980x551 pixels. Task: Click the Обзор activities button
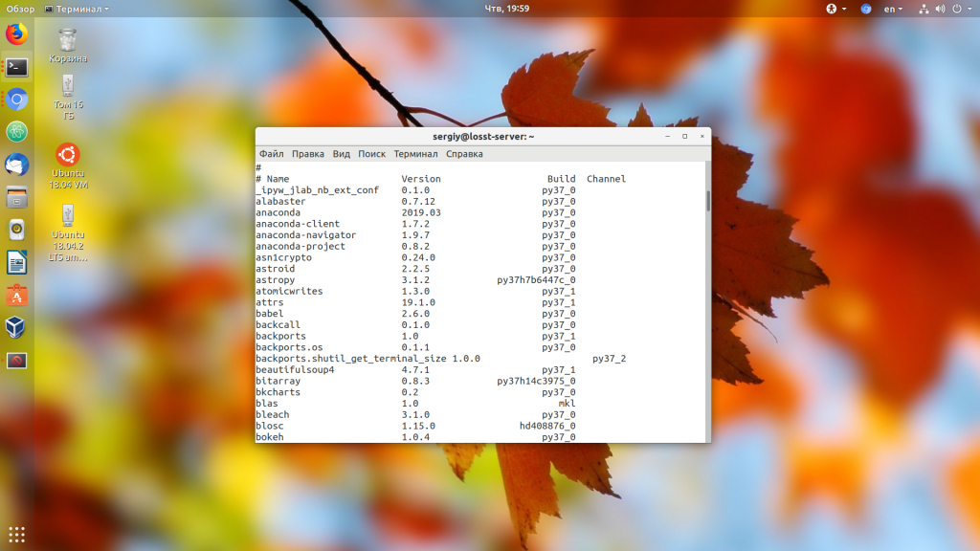[20, 9]
